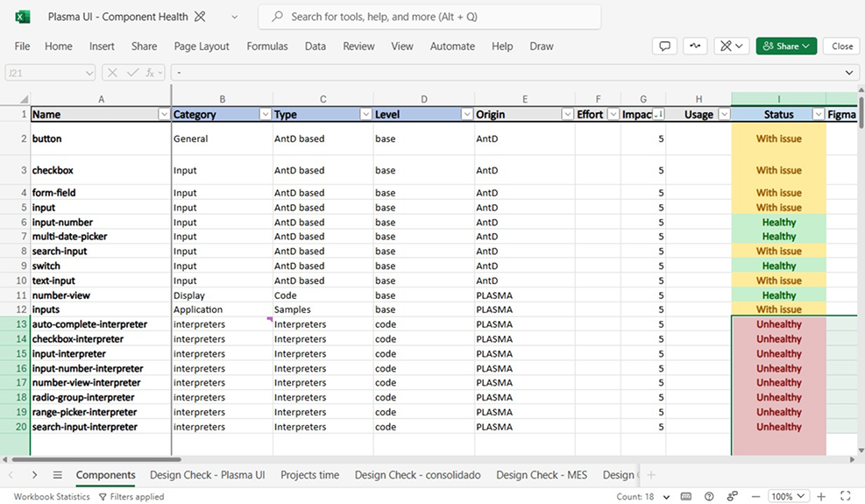Open the Category column filter dropdown
Screen dimensions: 865x504
click(x=266, y=115)
